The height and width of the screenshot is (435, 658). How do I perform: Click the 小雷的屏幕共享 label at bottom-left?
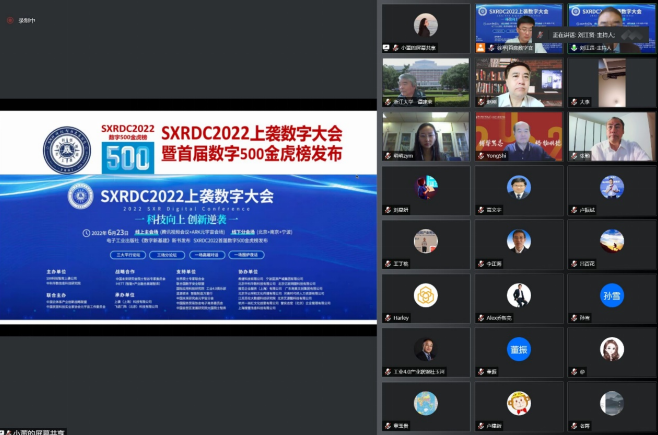[39, 432]
